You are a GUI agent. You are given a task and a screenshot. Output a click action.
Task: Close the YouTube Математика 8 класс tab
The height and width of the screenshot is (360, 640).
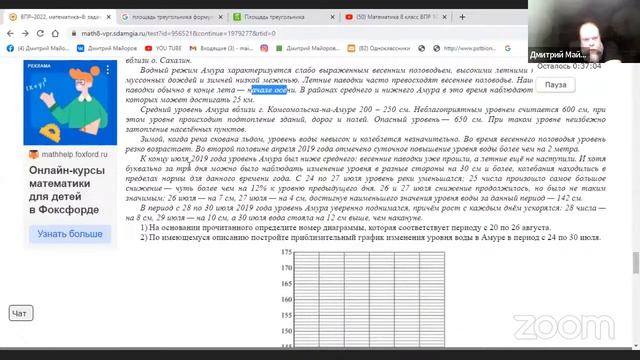(x=444, y=17)
